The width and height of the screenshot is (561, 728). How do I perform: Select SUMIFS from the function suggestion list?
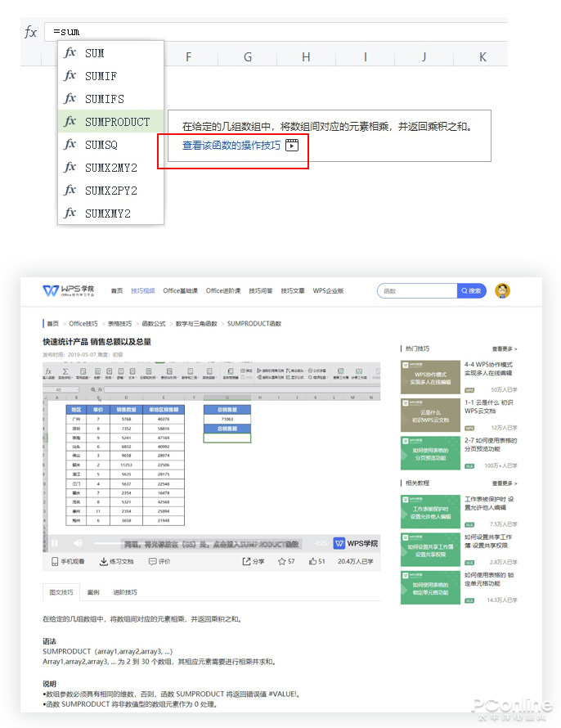tap(111, 98)
